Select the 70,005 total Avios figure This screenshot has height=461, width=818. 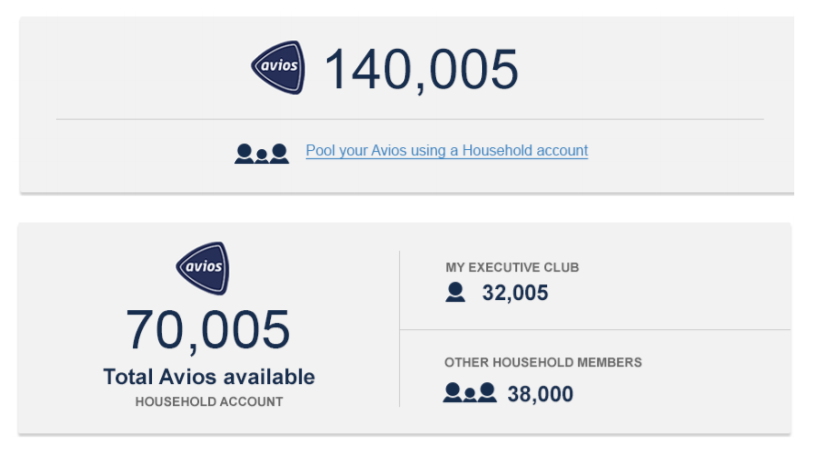[x=208, y=330]
